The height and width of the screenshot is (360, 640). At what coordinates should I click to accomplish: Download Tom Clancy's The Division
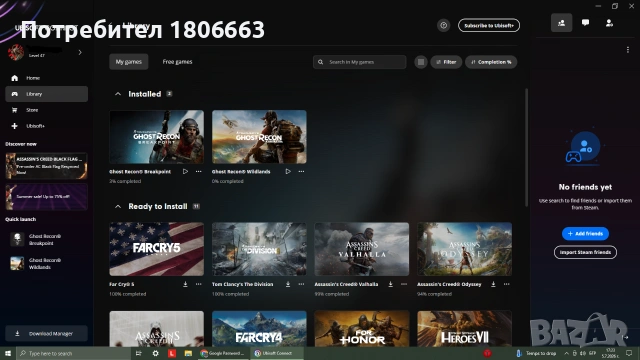(288, 284)
